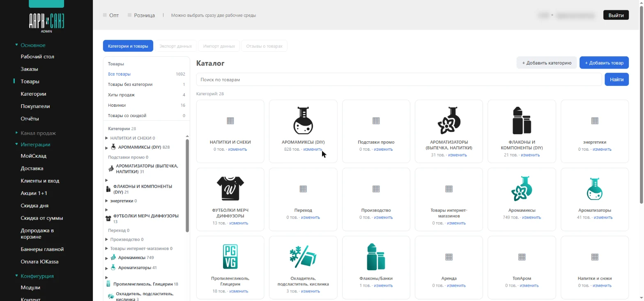This screenshot has height=301, width=644.
Task: Open Заказы in the sidebar menu
Action: pos(29,69)
